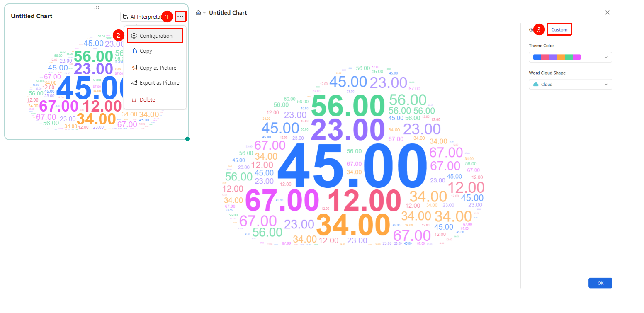Click the largest green 56.00 in dialog word cloud
This screenshot has width=644, height=313.
pos(348,106)
